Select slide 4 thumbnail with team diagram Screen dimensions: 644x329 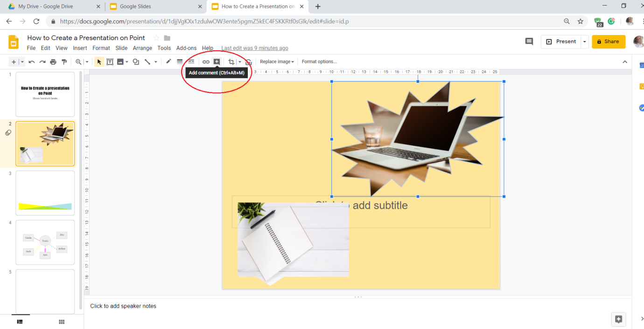click(45, 242)
